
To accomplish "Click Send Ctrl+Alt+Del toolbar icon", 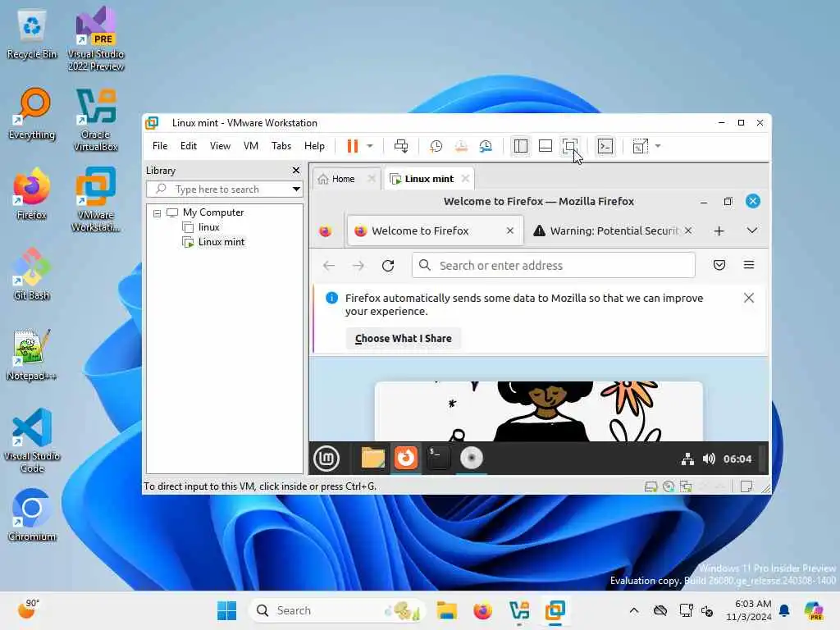I will (x=400, y=146).
